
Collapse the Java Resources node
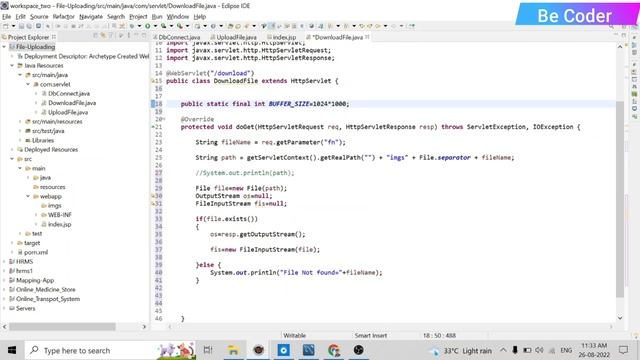coord(12,65)
